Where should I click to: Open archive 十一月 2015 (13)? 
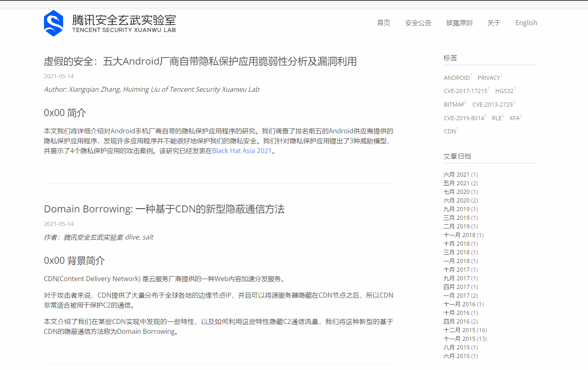[465, 339]
